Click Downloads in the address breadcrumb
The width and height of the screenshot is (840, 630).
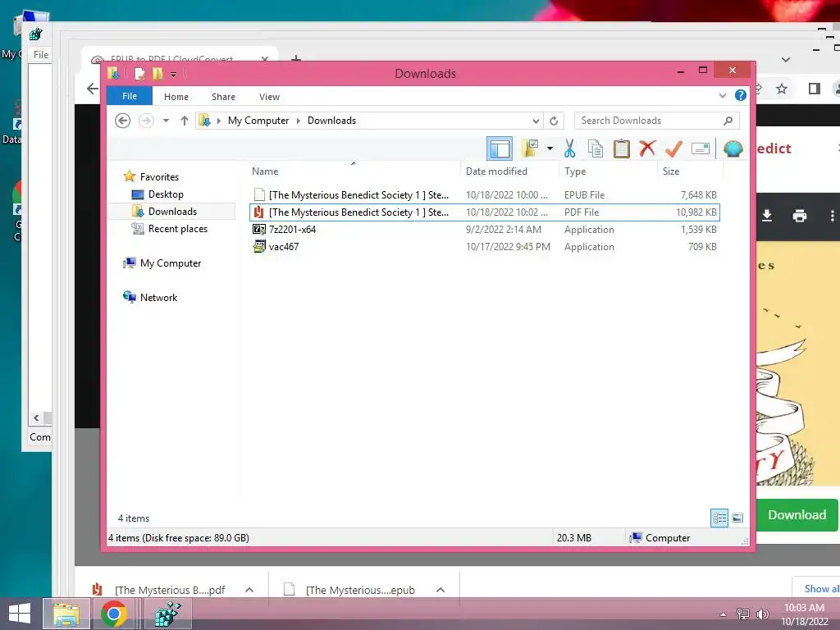(x=331, y=121)
